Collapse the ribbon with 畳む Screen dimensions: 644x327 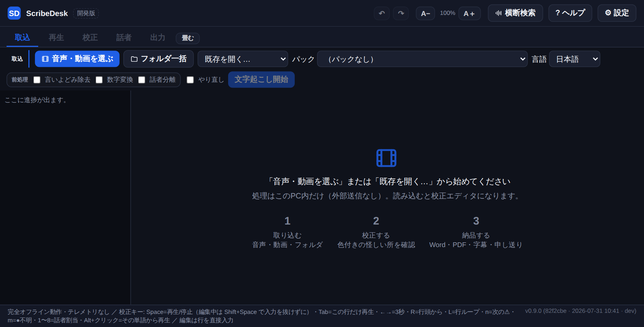pyautogui.click(x=188, y=38)
